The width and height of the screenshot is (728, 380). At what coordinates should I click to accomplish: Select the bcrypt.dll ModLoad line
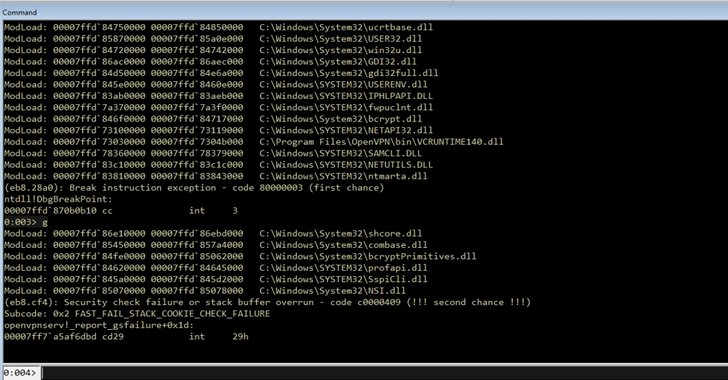[213, 119]
